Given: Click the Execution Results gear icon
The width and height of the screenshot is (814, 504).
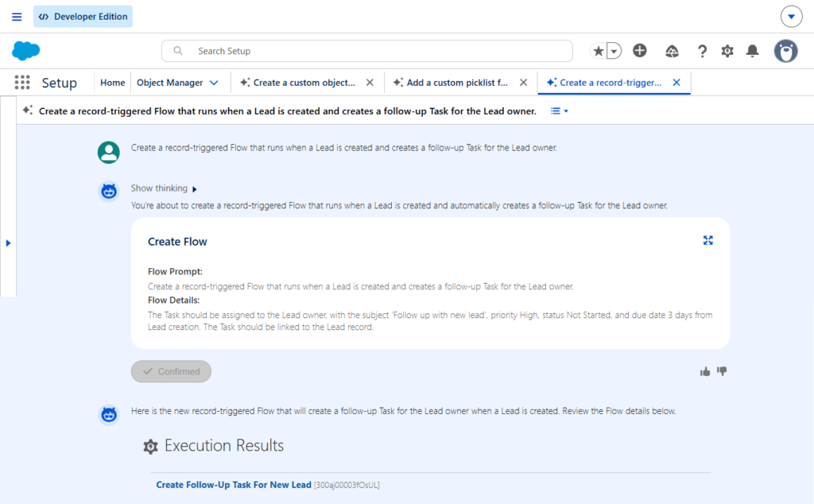Looking at the screenshot, I should coord(150,447).
